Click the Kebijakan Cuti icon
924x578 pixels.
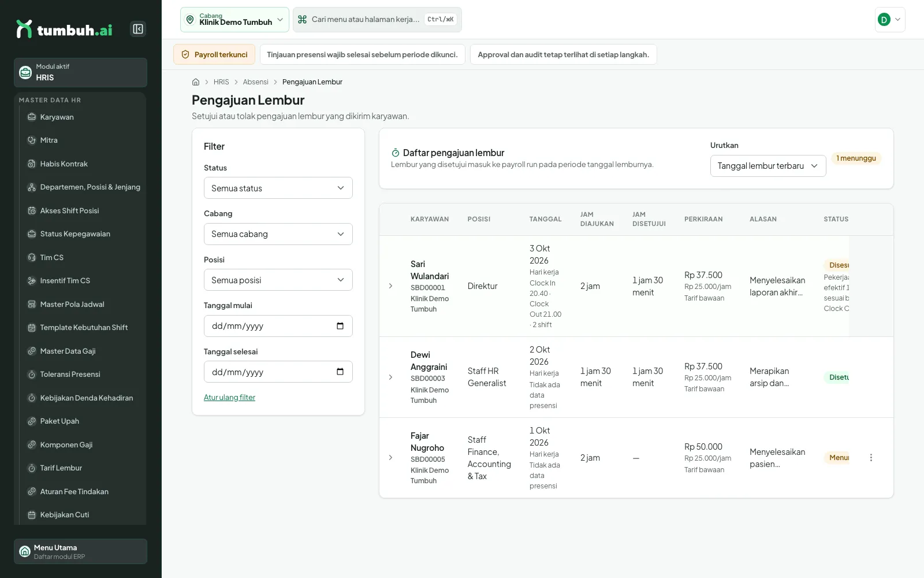tap(32, 514)
